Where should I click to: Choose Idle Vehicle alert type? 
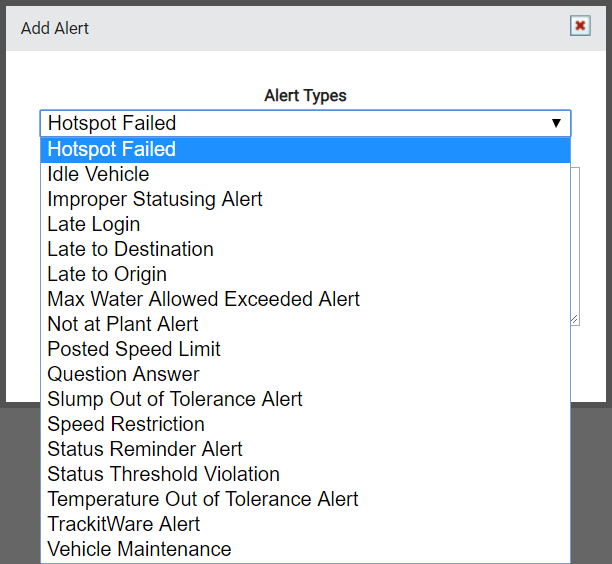click(x=305, y=174)
